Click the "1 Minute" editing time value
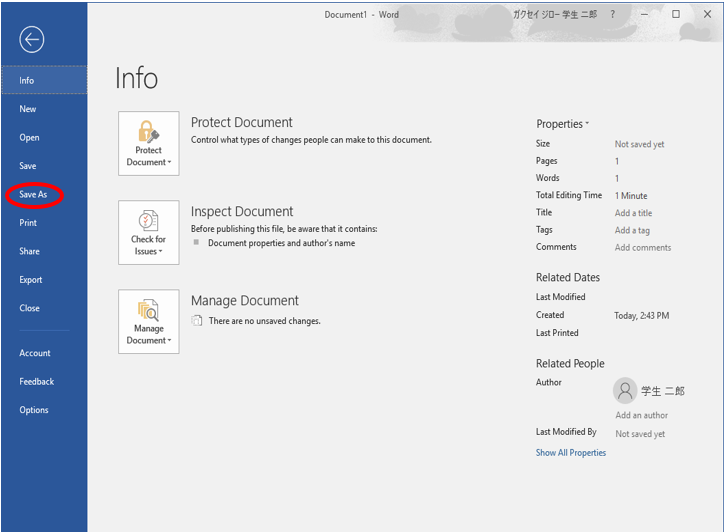 (631, 196)
